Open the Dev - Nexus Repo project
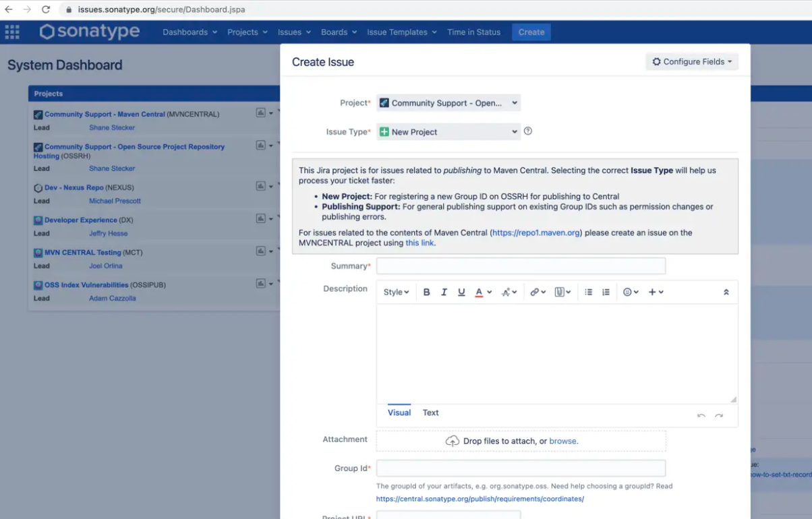 tap(74, 187)
